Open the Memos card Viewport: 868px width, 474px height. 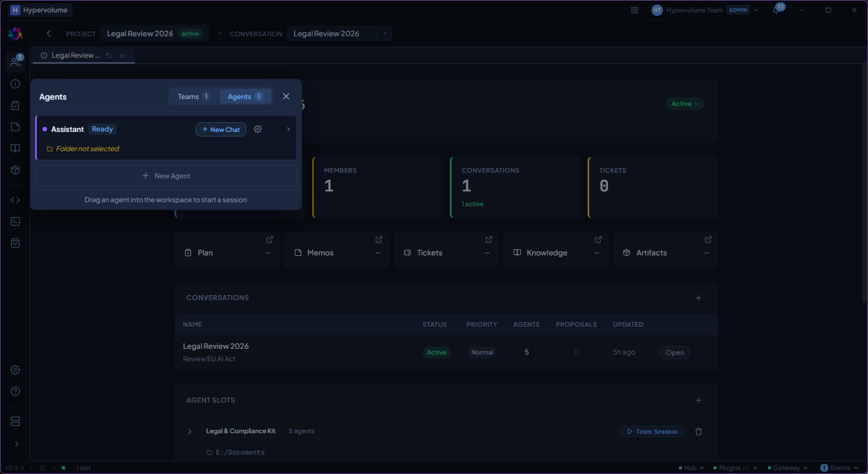[337, 249]
